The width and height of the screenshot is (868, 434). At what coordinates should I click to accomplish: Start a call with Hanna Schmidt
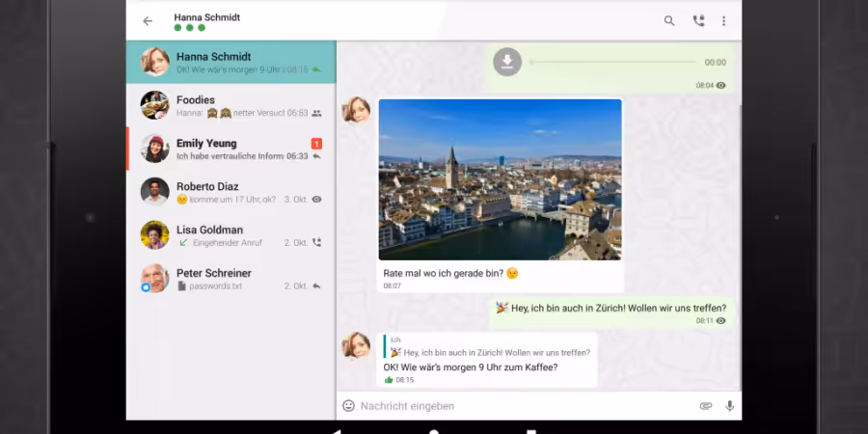tap(698, 21)
